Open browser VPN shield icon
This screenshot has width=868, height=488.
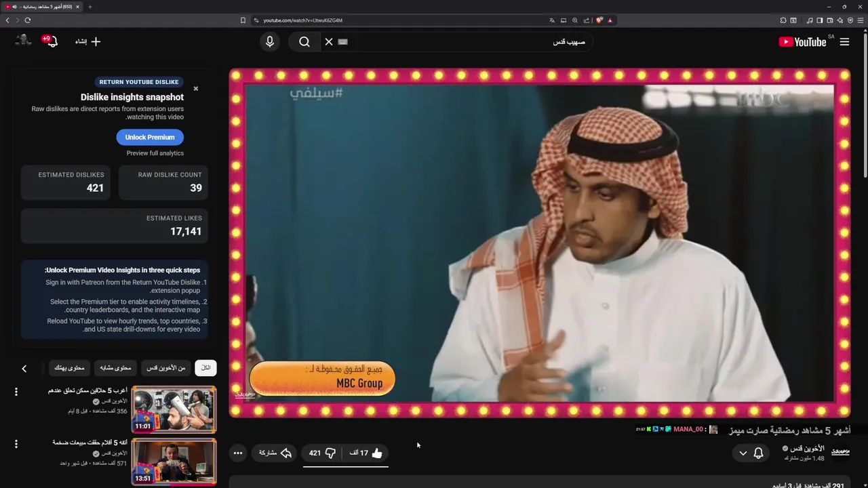tap(850, 20)
